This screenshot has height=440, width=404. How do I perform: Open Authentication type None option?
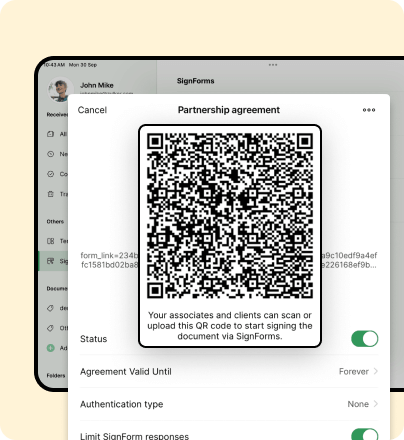tap(229, 404)
